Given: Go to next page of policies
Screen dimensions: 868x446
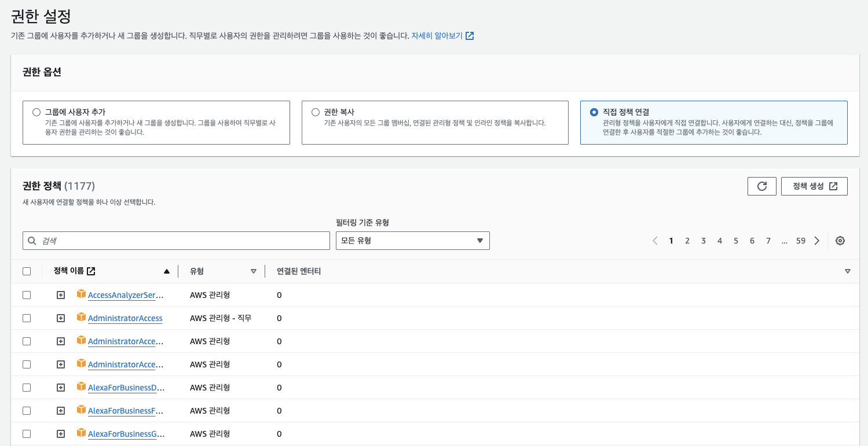Looking at the screenshot, I should (x=817, y=241).
